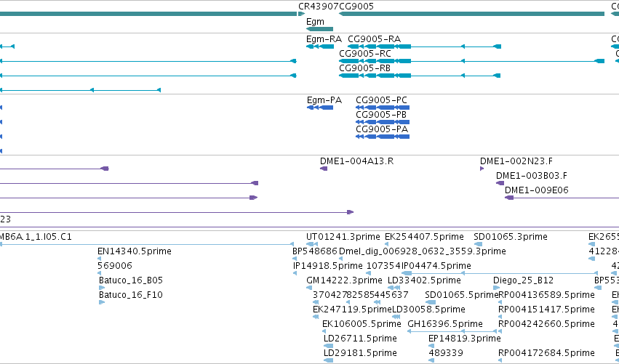
Task: Select the 489339 feature label
Action: coord(446,353)
